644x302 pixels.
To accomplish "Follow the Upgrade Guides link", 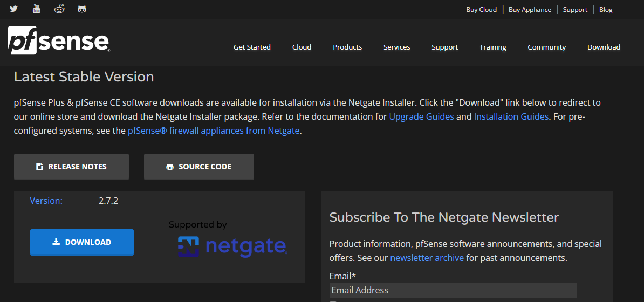I will (x=421, y=116).
